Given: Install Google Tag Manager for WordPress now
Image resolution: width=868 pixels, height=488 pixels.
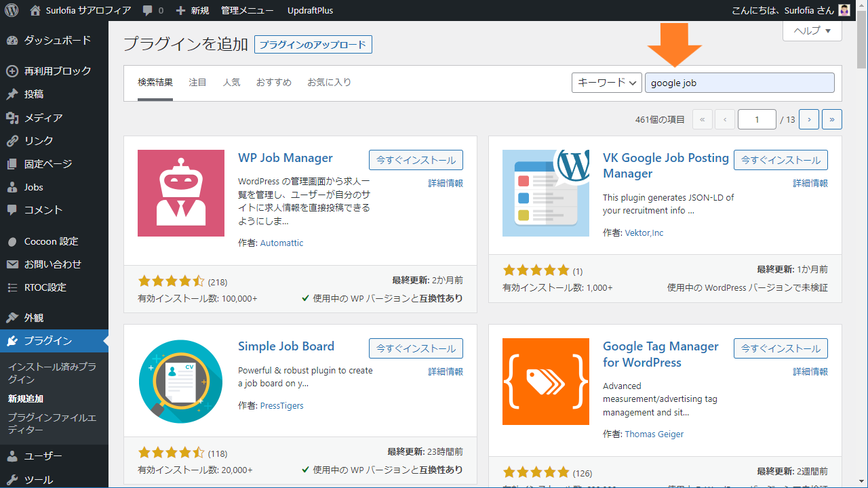Looking at the screenshot, I should coord(781,348).
